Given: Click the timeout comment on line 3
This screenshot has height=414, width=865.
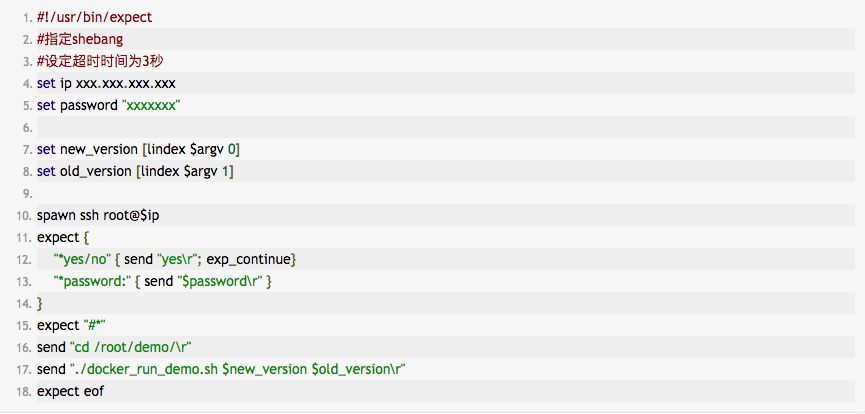Looking at the screenshot, I should click(100, 62).
